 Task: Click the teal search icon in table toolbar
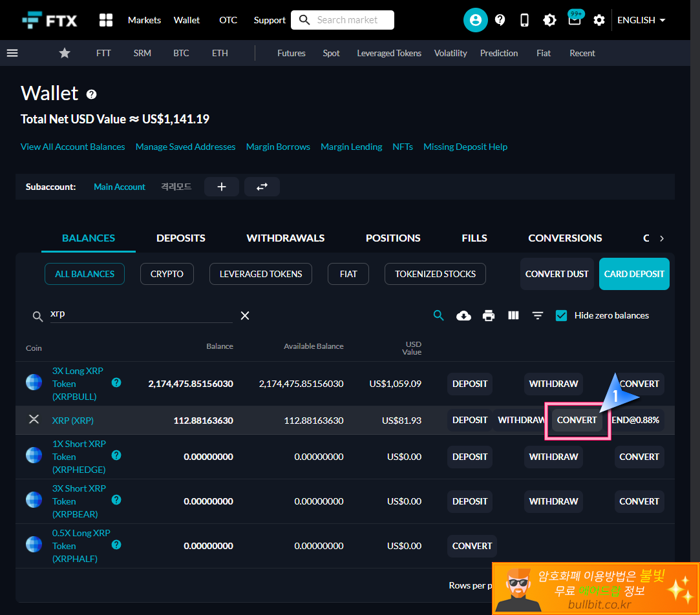[x=439, y=315]
